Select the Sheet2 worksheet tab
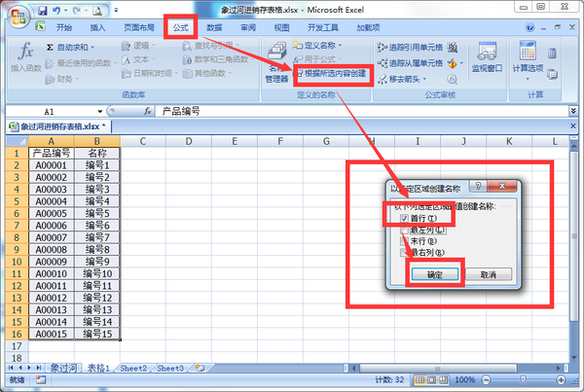Screen dimensions: 584x392 (133, 369)
